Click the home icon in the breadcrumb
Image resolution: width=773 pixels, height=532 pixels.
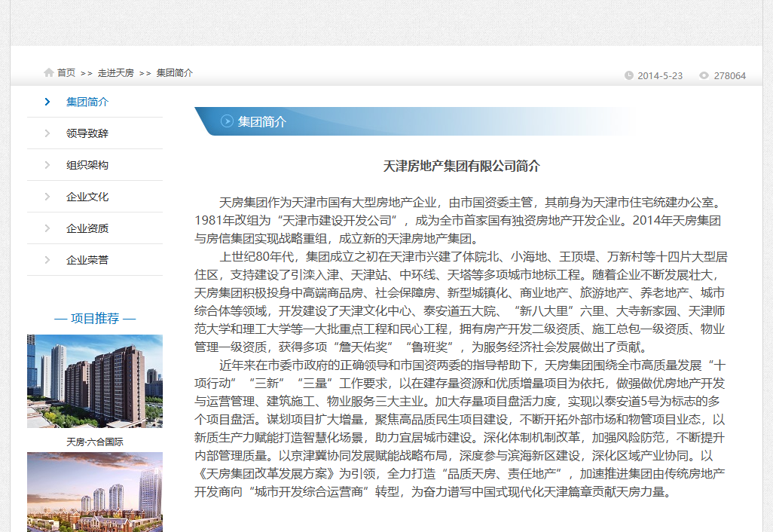(x=49, y=73)
